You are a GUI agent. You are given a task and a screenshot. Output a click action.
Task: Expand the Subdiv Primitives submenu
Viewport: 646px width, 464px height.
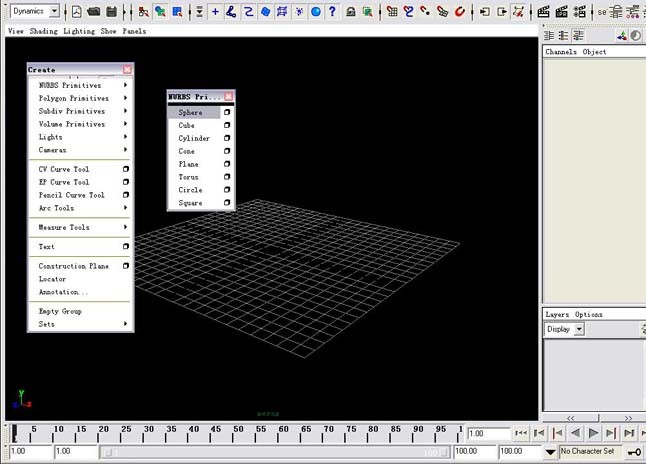click(x=80, y=111)
